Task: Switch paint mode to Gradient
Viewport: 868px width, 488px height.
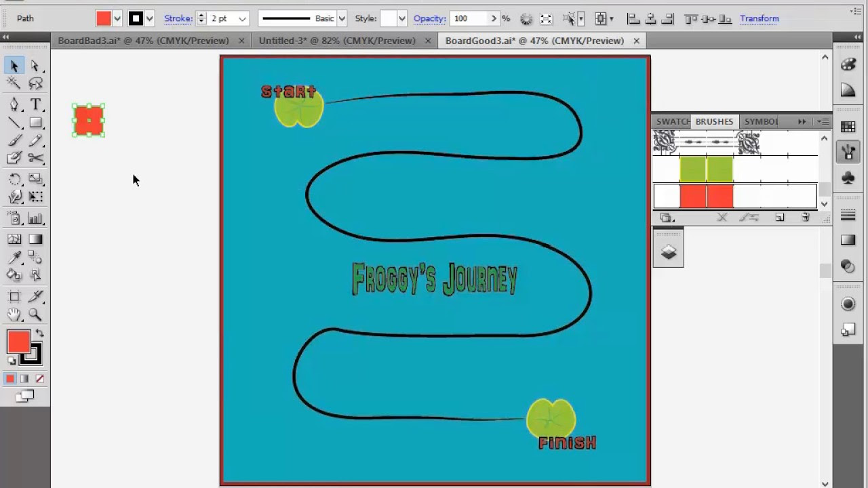Action: point(25,379)
